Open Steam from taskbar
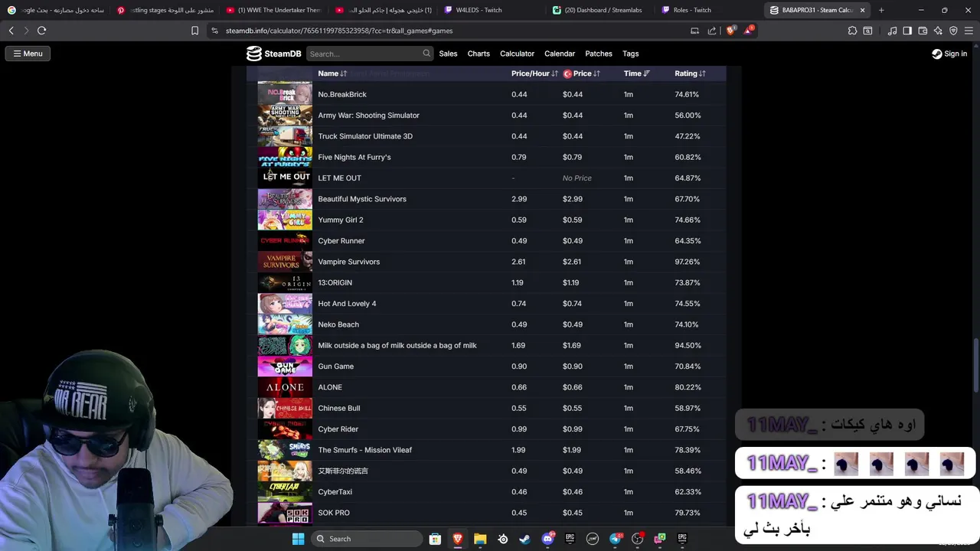 (x=524, y=539)
